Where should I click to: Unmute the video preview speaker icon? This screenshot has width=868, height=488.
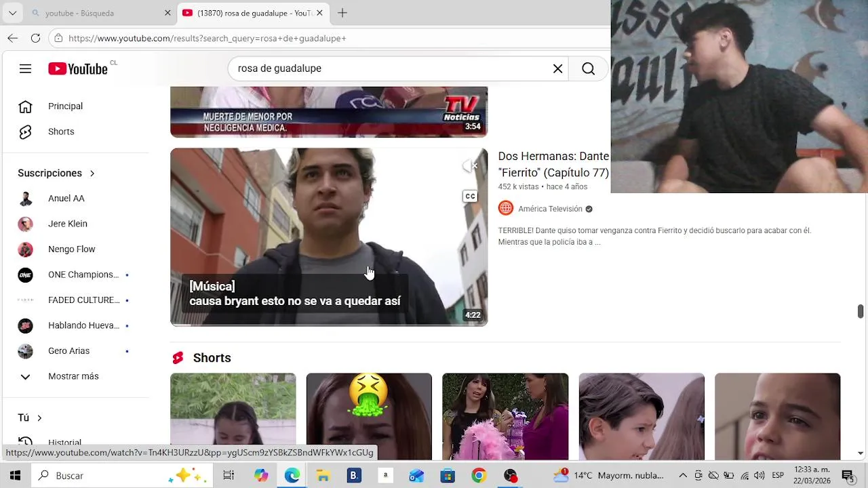470,166
